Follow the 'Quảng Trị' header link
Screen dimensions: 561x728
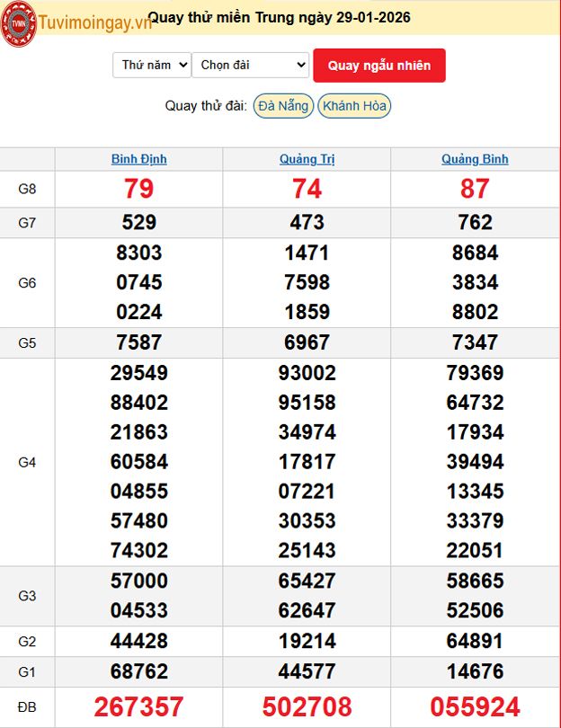click(x=307, y=159)
